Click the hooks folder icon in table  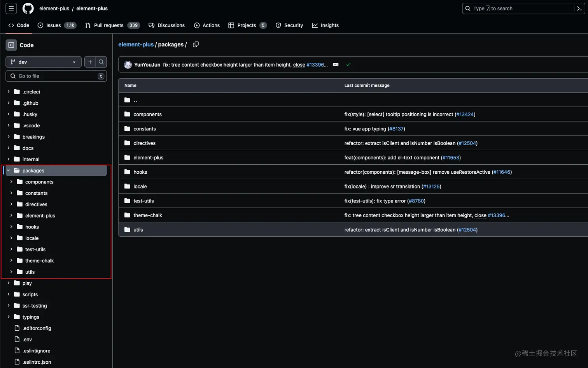pyautogui.click(x=127, y=172)
